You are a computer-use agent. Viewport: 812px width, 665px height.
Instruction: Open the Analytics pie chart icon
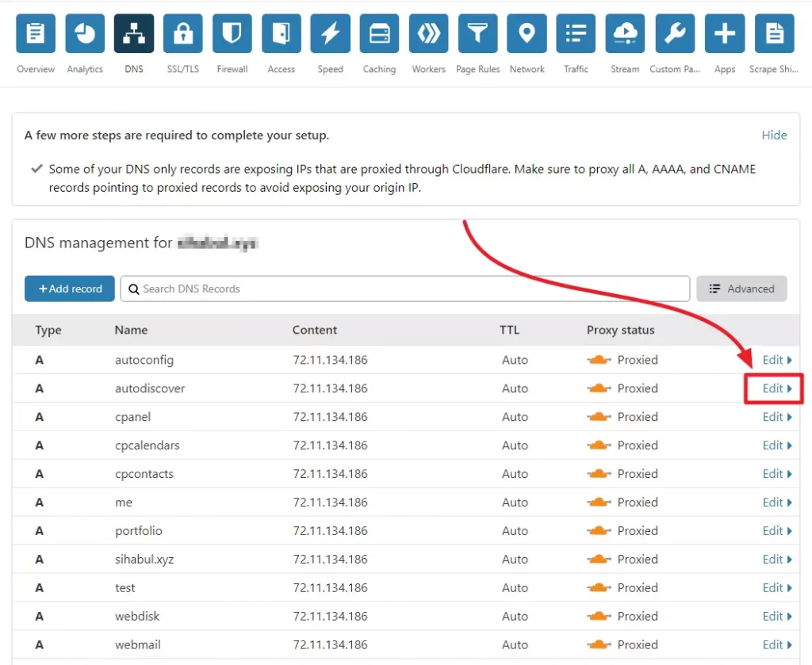click(85, 33)
